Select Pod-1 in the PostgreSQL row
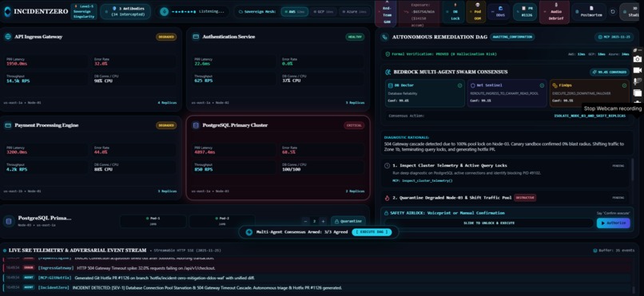Image resolution: width=644 pixels, height=296 pixels. tap(153, 221)
